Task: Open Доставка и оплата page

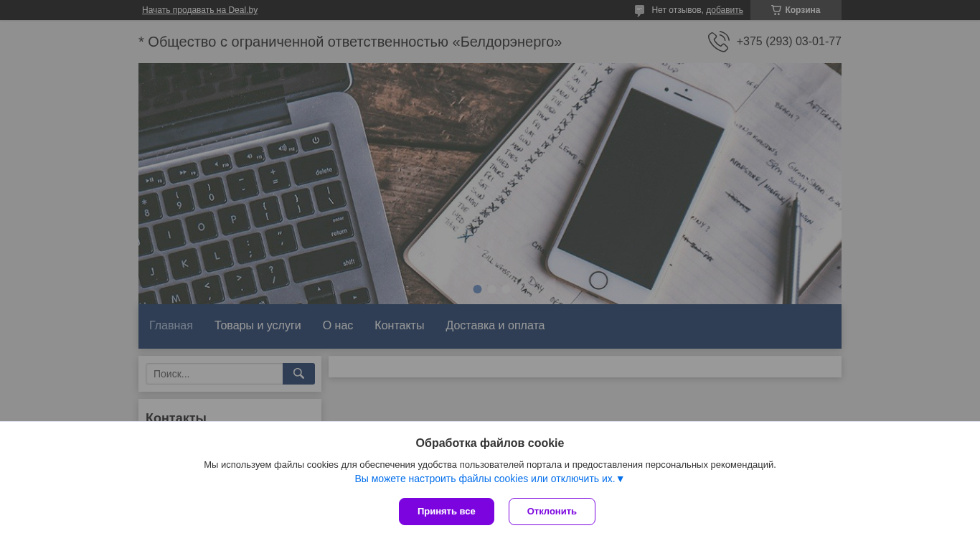Action: coord(495,326)
